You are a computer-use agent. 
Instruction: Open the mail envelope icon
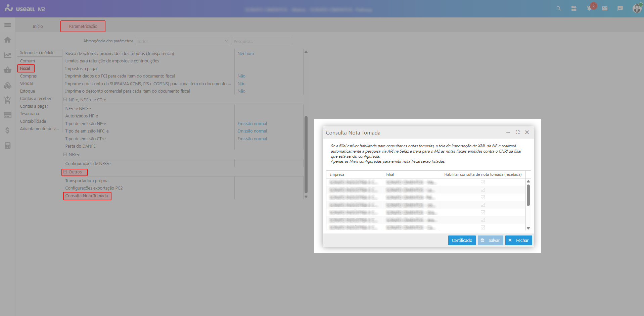[605, 8]
